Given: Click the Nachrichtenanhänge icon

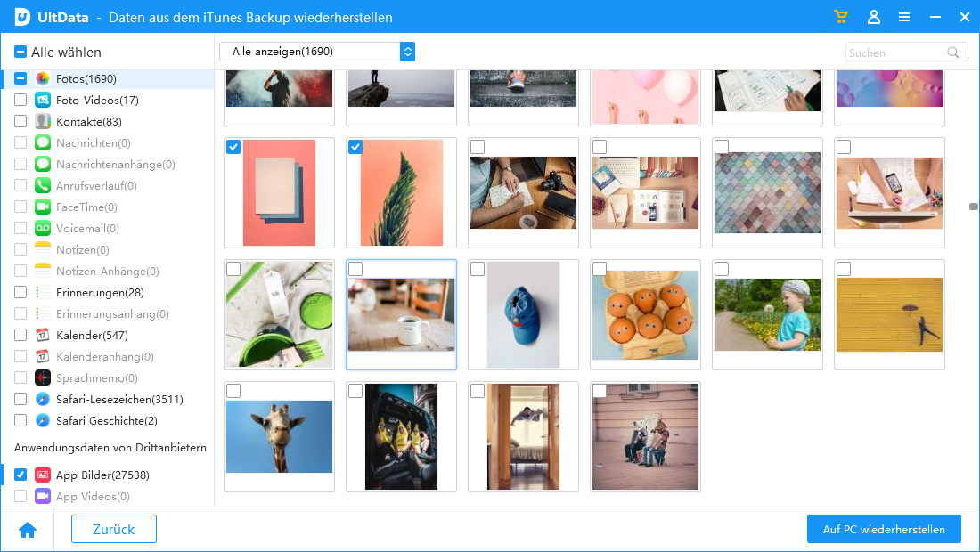Looking at the screenshot, I should point(43,164).
